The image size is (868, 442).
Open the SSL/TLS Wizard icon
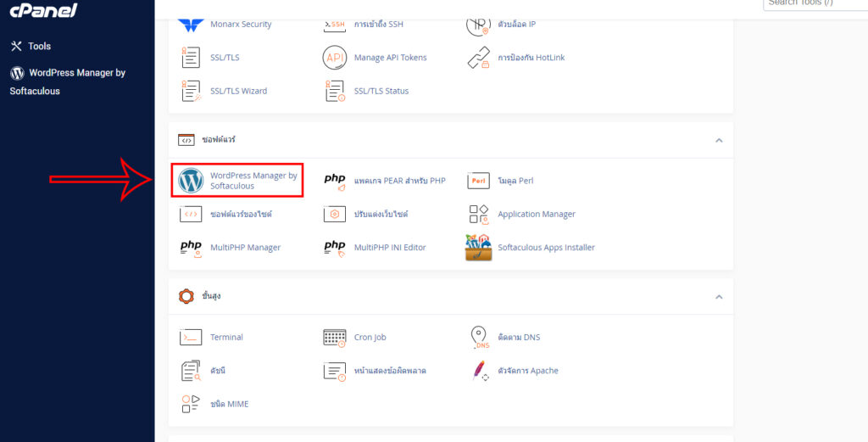(191, 91)
